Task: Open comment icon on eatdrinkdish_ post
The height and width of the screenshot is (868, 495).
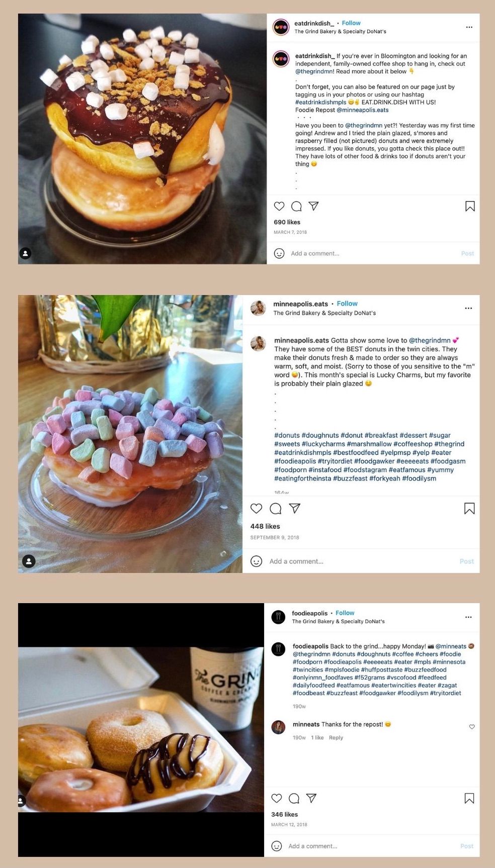Action: pyautogui.click(x=297, y=206)
